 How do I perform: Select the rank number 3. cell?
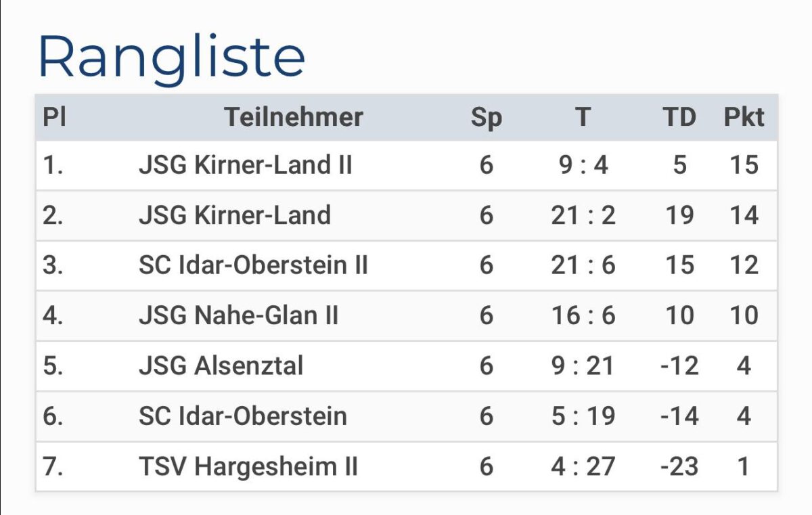53,265
